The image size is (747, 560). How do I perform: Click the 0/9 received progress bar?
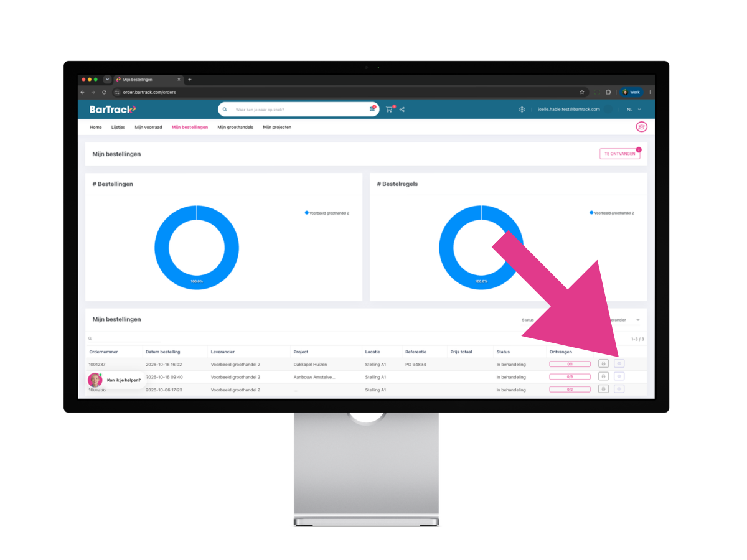[570, 376]
